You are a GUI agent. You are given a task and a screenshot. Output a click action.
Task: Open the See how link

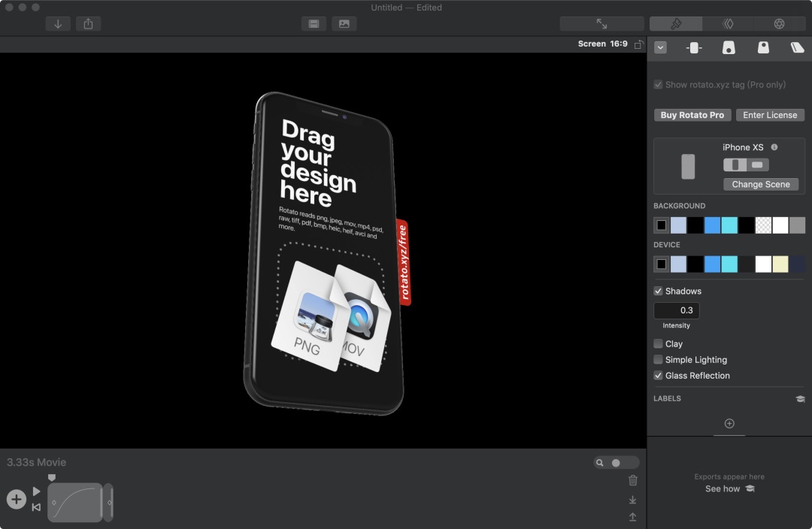pyautogui.click(x=729, y=488)
